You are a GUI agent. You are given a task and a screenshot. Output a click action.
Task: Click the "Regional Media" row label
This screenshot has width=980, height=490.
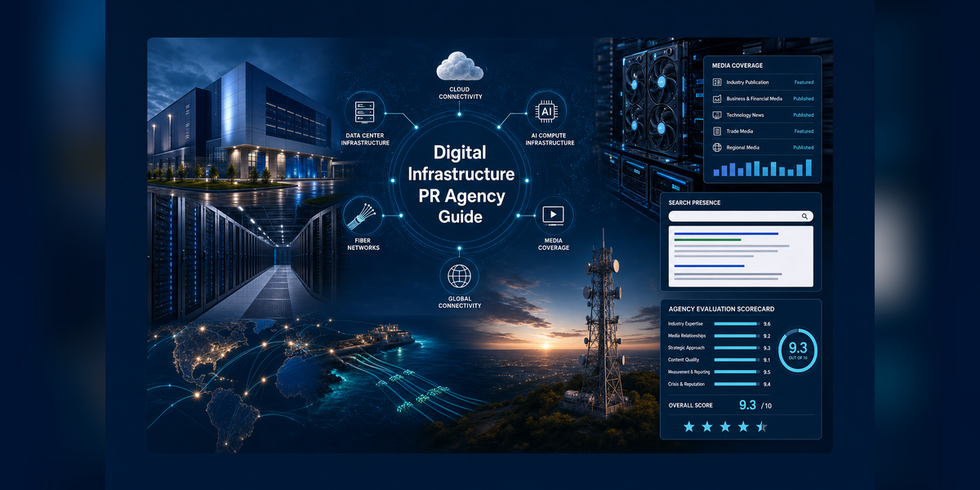(x=742, y=148)
